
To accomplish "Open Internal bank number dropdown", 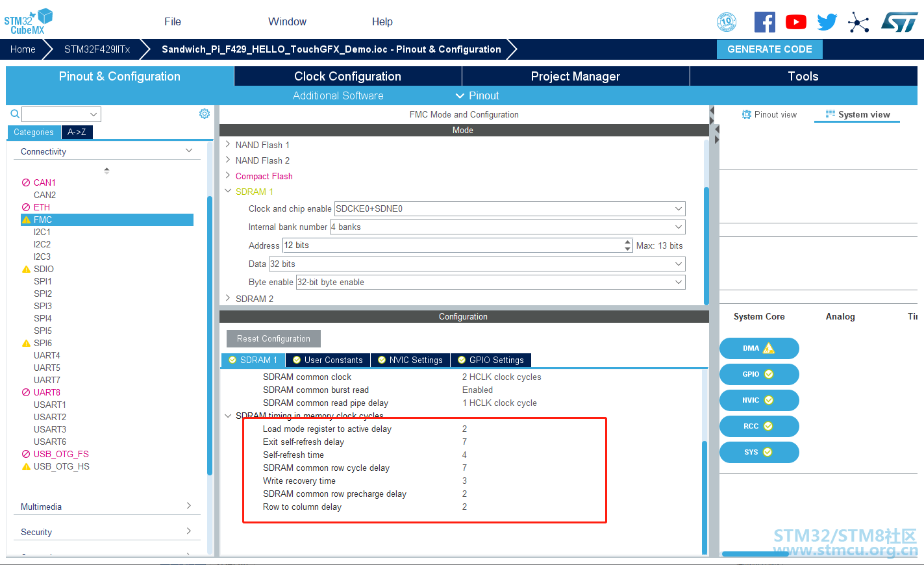I will tap(508, 227).
